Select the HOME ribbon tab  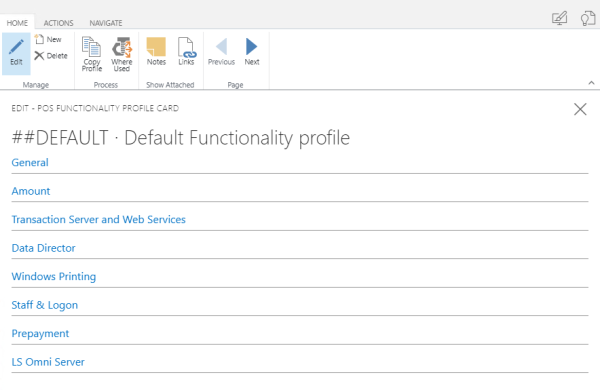point(17,23)
